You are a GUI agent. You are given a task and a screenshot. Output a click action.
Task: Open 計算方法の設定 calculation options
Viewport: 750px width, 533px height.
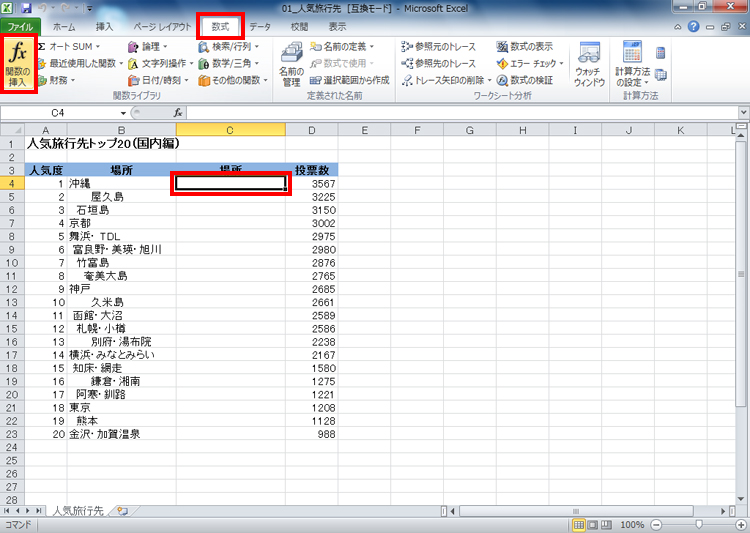pyautogui.click(x=632, y=64)
